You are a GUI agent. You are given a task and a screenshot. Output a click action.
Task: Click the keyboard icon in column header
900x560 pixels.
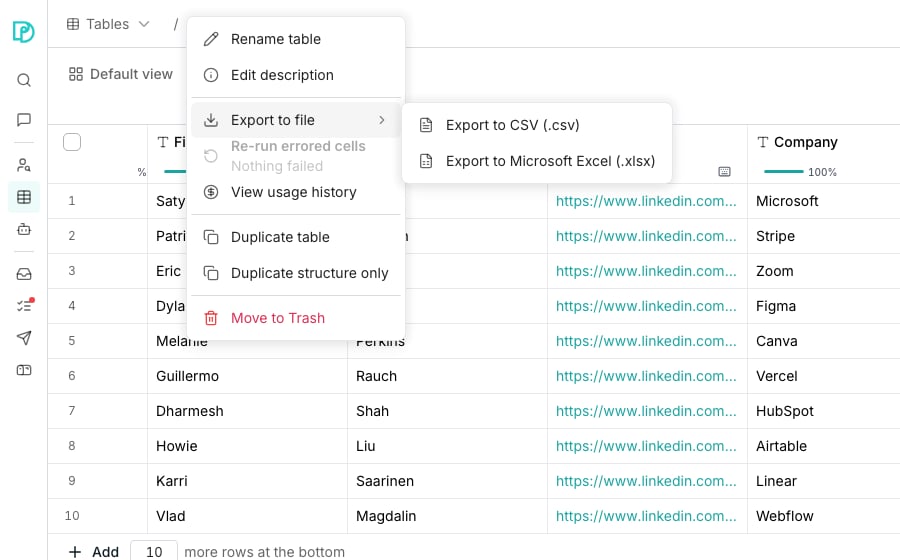click(724, 172)
